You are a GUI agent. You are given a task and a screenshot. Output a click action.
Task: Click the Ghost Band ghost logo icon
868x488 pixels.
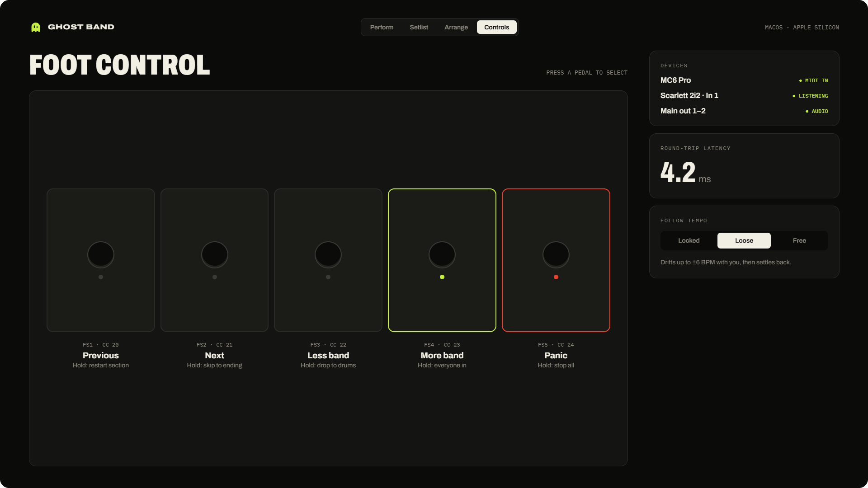click(36, 27)
